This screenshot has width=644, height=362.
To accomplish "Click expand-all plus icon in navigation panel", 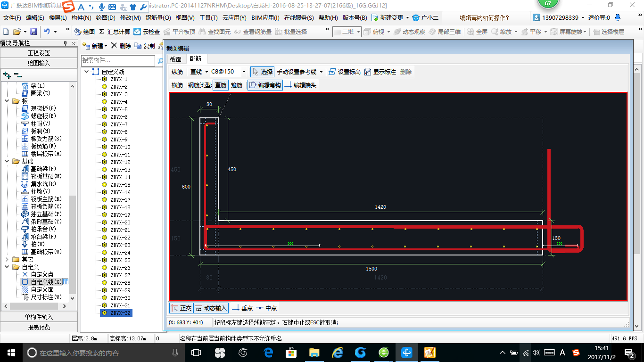I will click(7, 75).
